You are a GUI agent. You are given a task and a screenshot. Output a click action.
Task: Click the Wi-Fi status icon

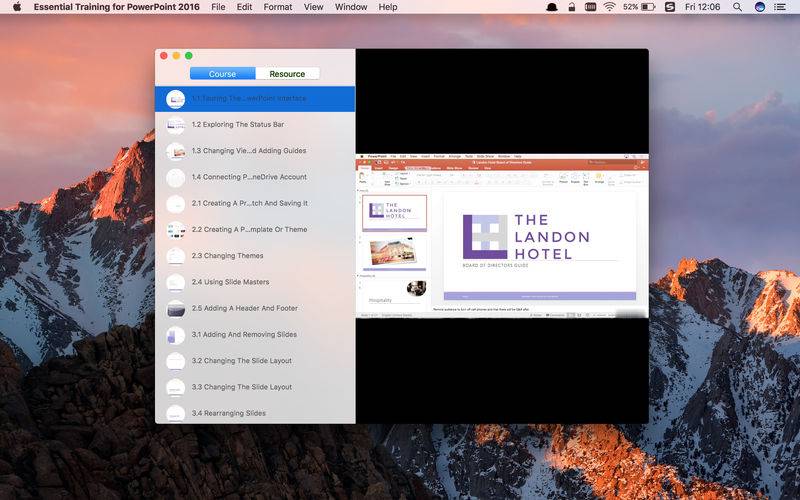(x=609, y=7)
